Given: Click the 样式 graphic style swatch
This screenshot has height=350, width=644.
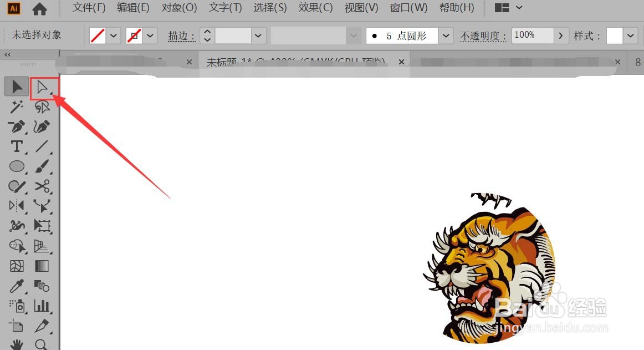Looking at the screenshot, I should click(x=615, y=36).
